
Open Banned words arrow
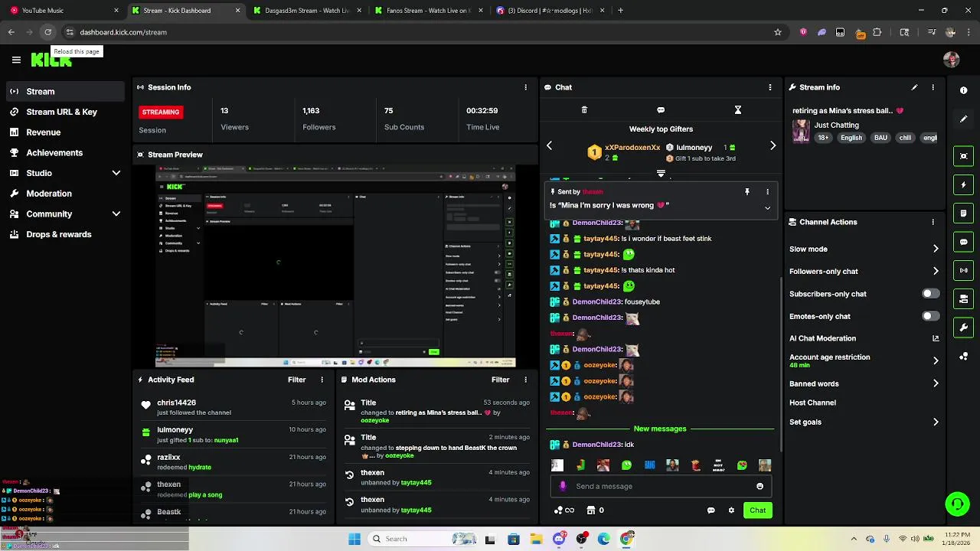pyautogui.click(x=936, y=383)
